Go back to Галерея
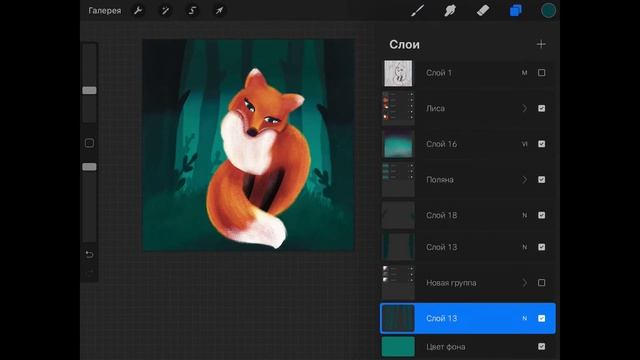 (x=105, y=11)
